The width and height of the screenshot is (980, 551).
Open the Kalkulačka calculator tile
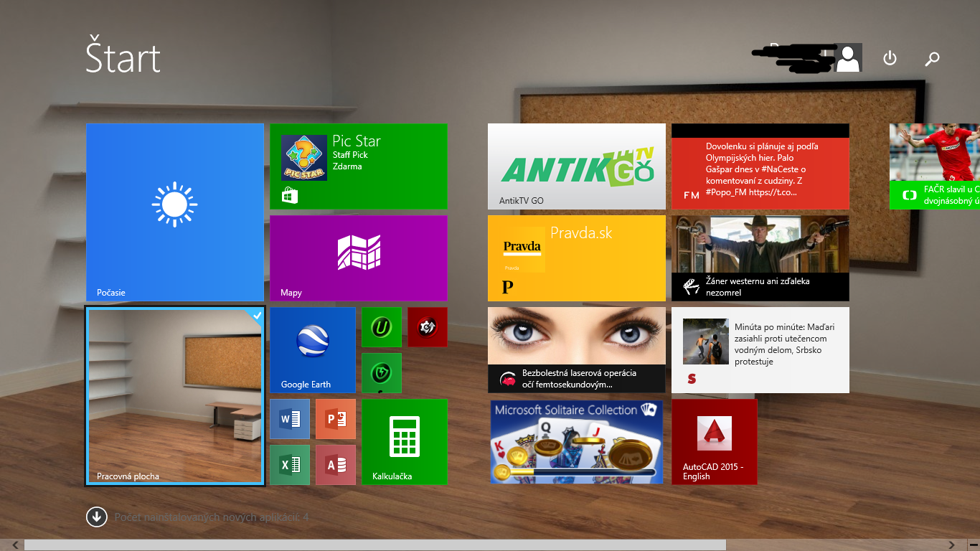[405, 442]
